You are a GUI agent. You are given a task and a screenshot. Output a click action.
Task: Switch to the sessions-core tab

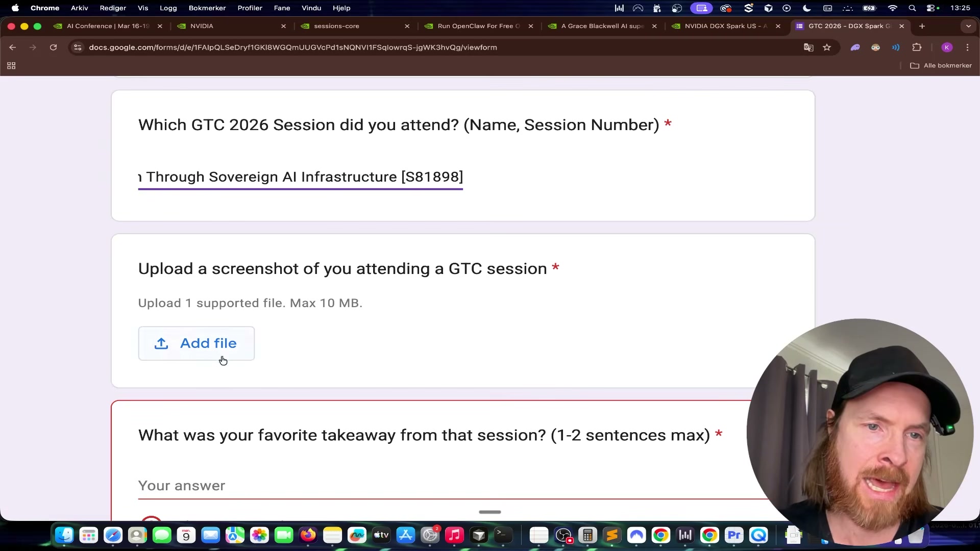(x=355, y=26)
